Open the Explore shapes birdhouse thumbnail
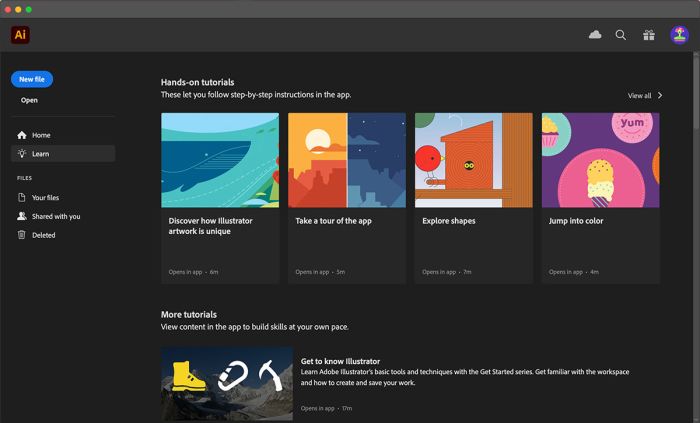The image size is (700, 423). [x=474, y=160]
